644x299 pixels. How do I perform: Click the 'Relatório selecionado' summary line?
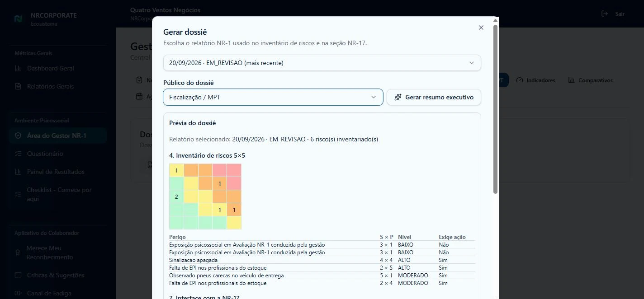pyautogui.click(x=274, y=139)
